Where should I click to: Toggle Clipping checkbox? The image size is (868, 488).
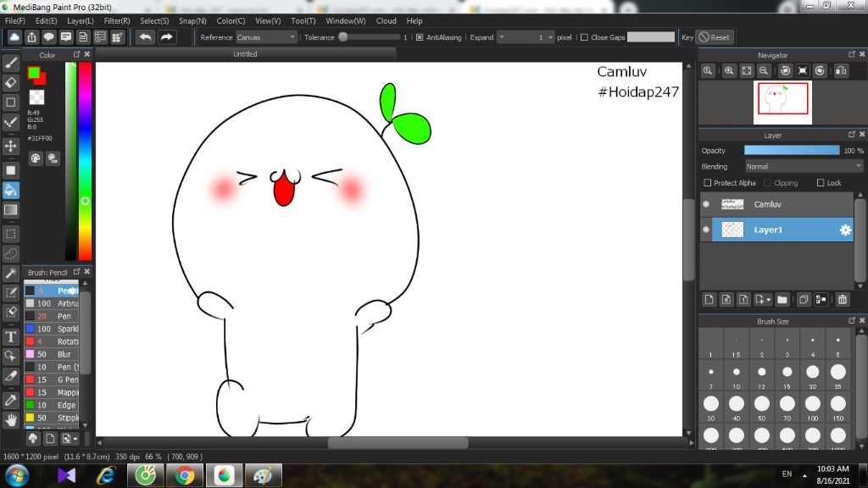pos(767,183)
